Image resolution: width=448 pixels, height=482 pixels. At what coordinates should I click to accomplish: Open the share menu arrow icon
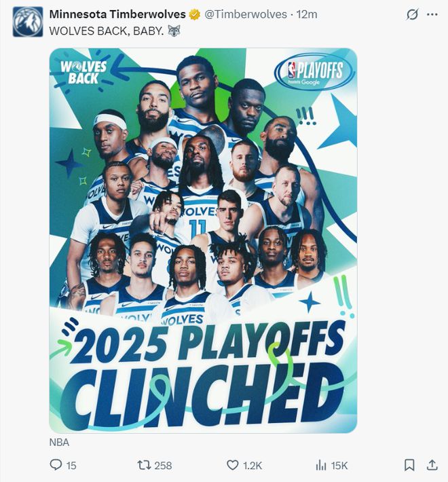point(432,465)
